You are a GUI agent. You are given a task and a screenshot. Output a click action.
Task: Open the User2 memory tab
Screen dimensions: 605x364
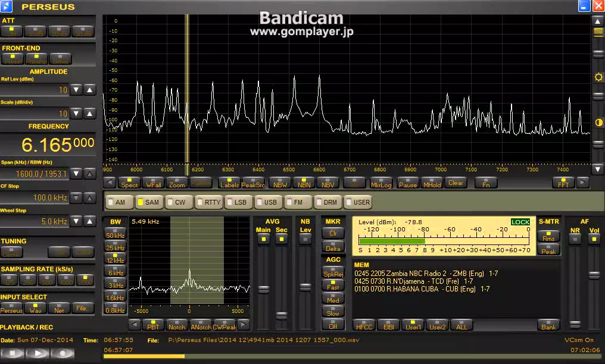click(x=437, y=325)
